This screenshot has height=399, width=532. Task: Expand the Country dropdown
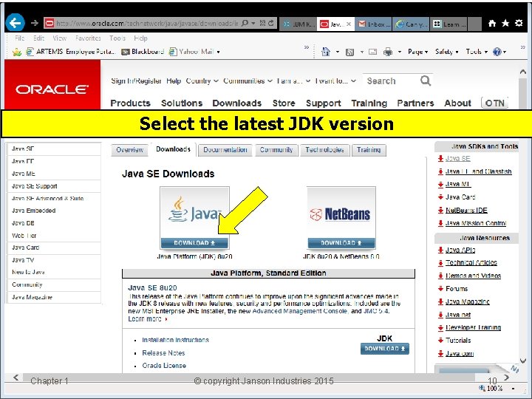[202, 81]
